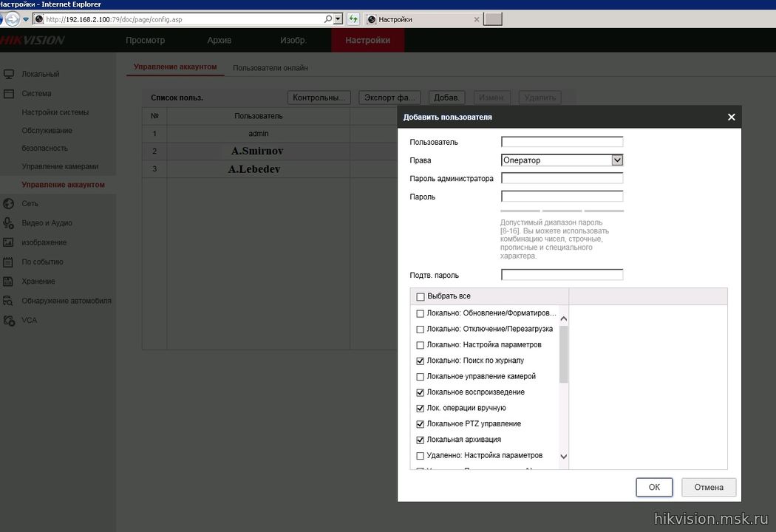Check Удаленно: Настройка параметров
Image resolution: width=776 pixels, height=532 pixels.
point(421,456)
